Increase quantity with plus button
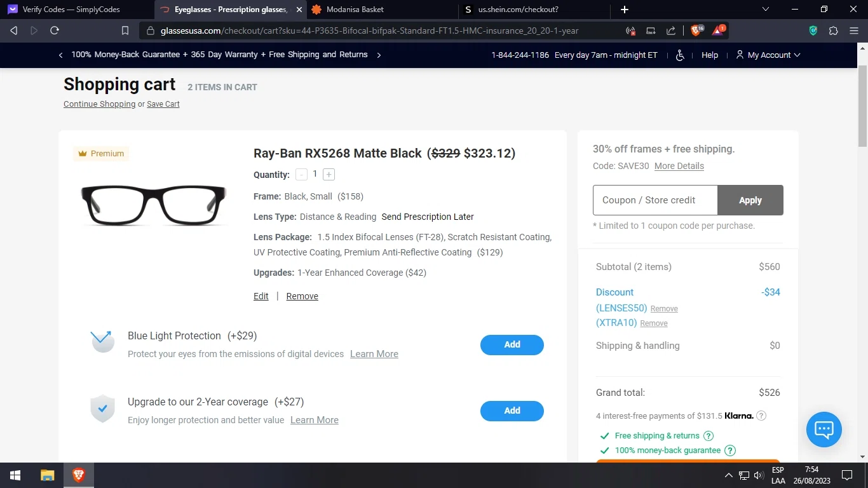Image resolution: width=868 pixels, height=488 pixels. [x=329, y=174]
